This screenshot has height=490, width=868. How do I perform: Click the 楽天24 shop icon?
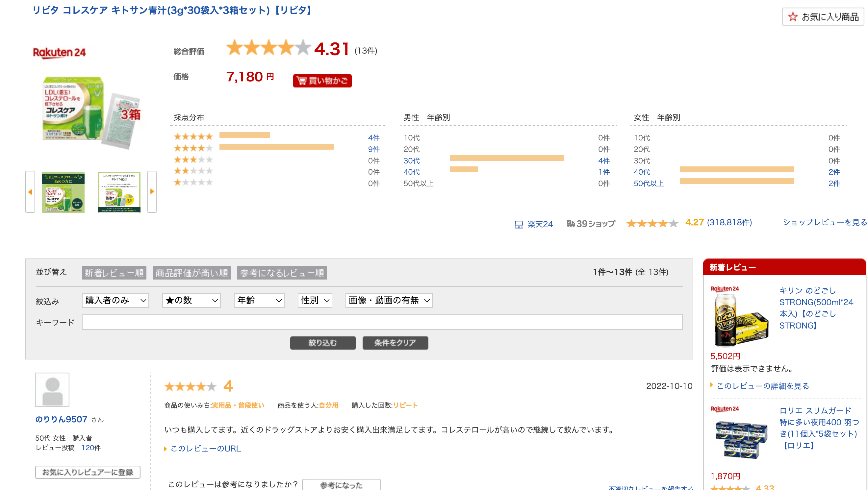tap(519, 224)
